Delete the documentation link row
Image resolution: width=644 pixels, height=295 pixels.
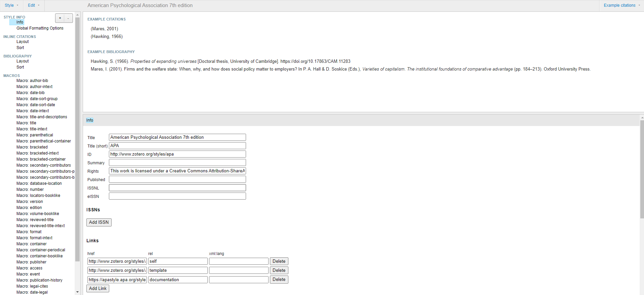pyautogui.click(x=279, y=280)
